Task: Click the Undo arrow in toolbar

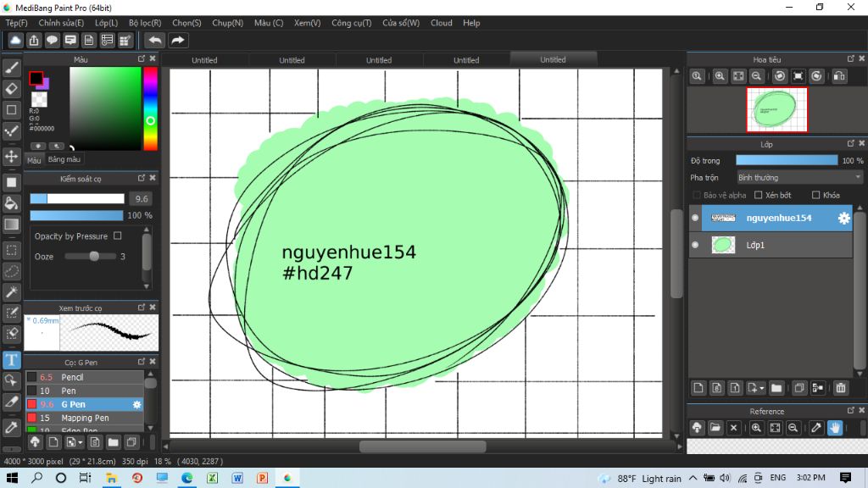Action: [155, 41]
